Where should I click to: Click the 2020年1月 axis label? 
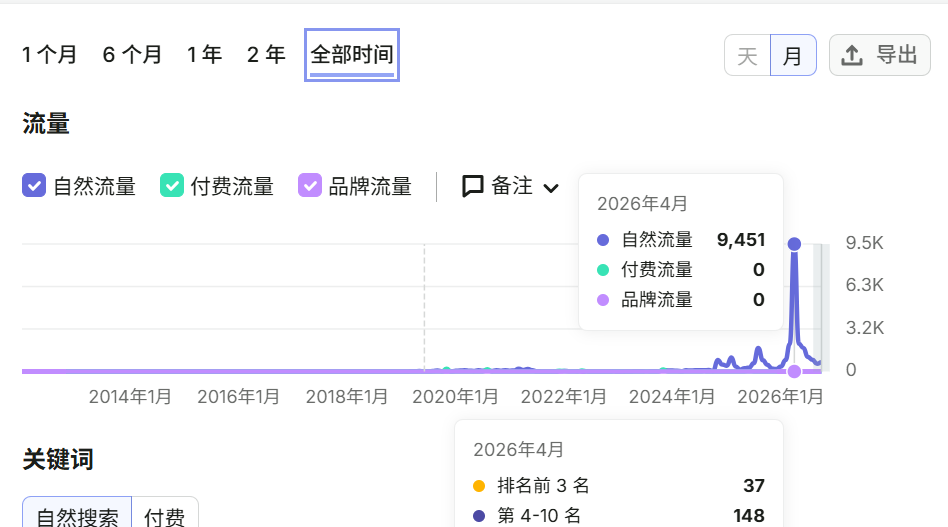(455, 396)
